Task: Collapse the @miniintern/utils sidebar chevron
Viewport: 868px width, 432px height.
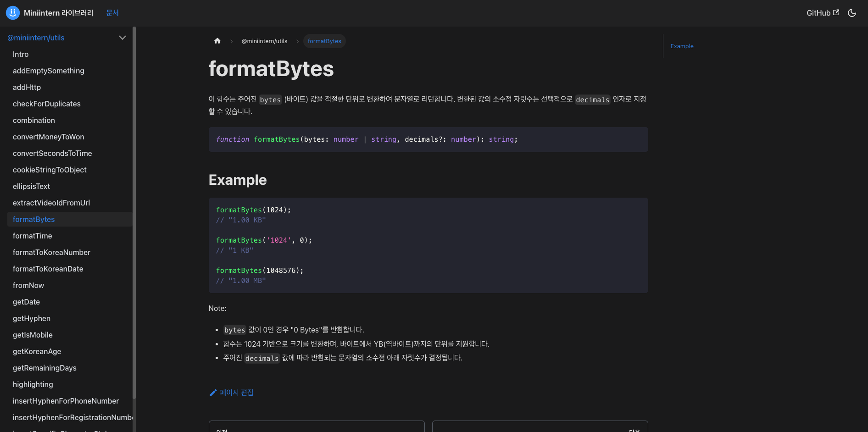Action: 122,38
